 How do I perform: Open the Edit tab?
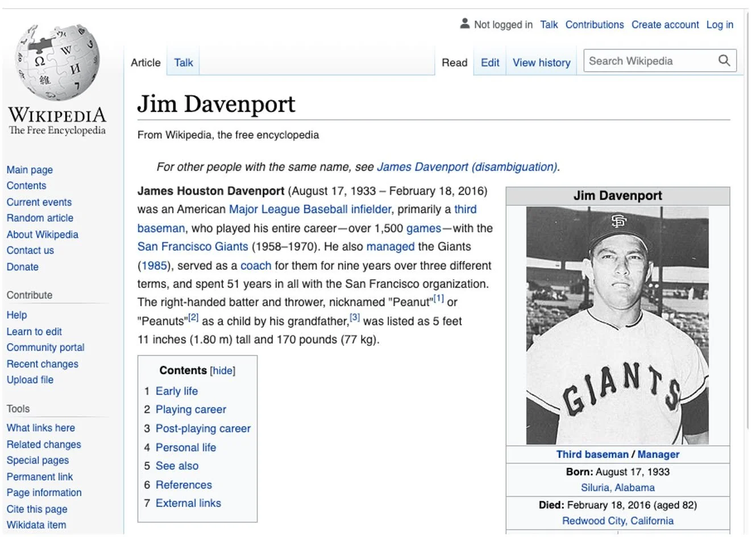(x=489, y=63)
